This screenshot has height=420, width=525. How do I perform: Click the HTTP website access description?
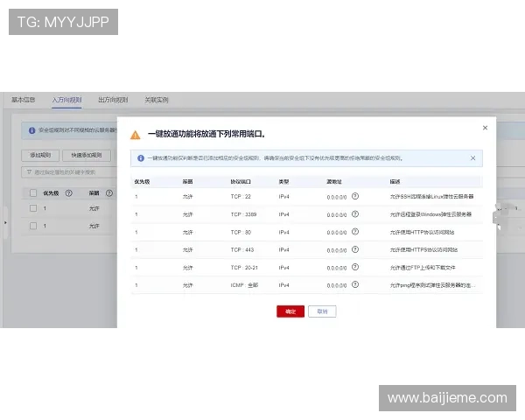pyautogui.click(x=422, y=232)
